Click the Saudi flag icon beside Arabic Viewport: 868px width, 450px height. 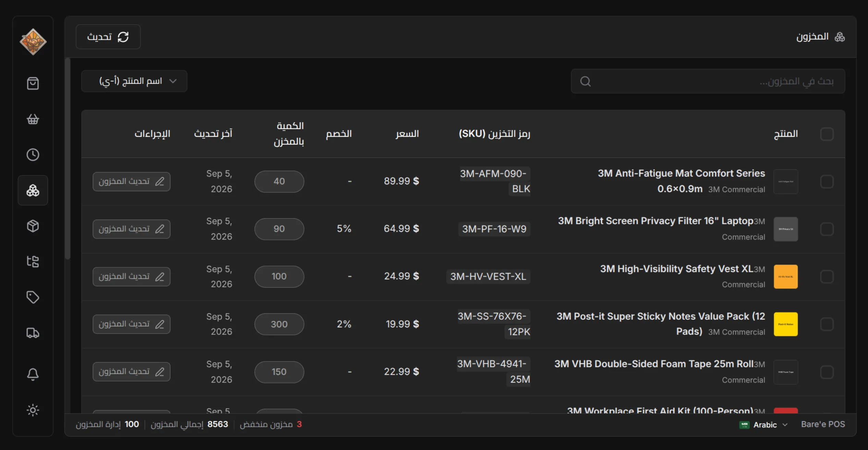coord(744,425)
